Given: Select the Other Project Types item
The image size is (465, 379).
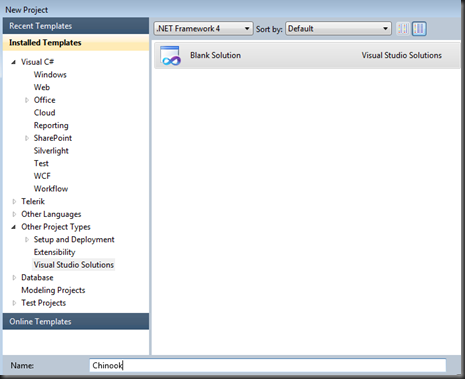Looking at the screenshot, I should (x=56, y=227).
